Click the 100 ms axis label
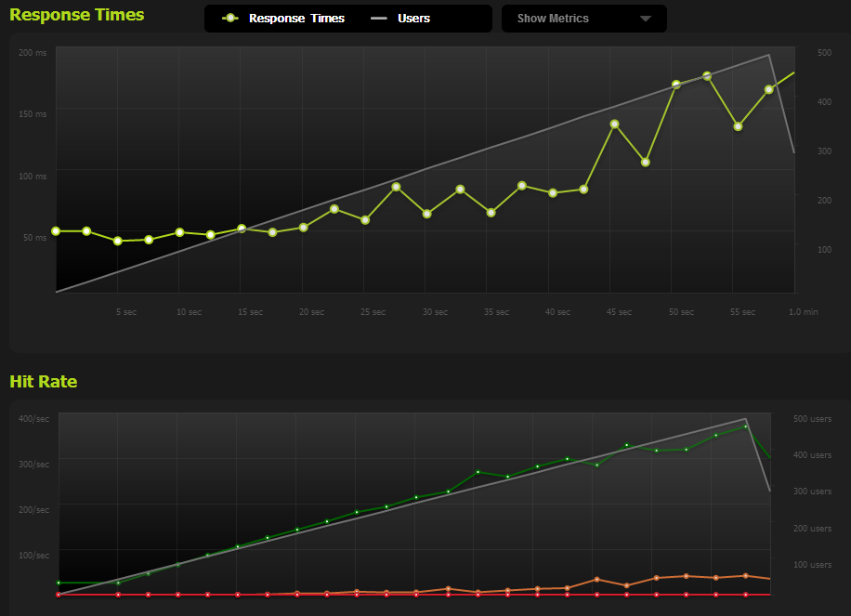The height and width of the screenshot is (616, 851). pyautogui.click(x=33, y=177)
